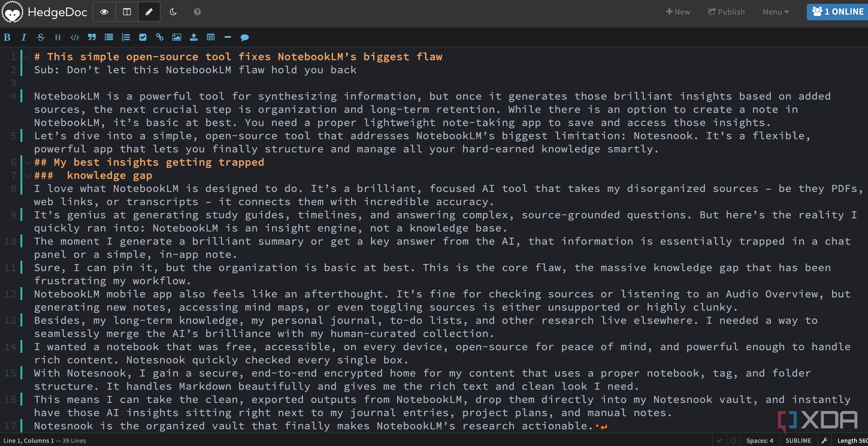Publish the current note
This screenshot has height=446, width=868.
(x=726, y=12)
